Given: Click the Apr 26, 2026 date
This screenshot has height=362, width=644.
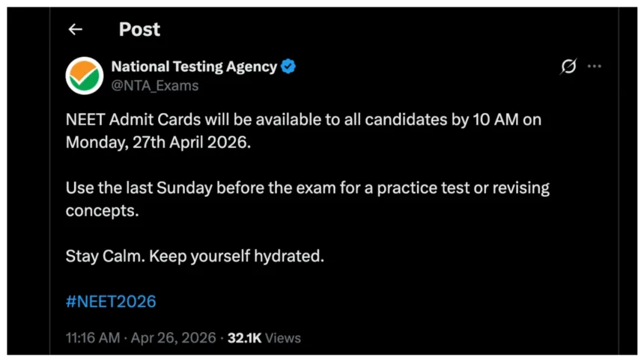Looking at the screenshot, I should click(173, 338).
